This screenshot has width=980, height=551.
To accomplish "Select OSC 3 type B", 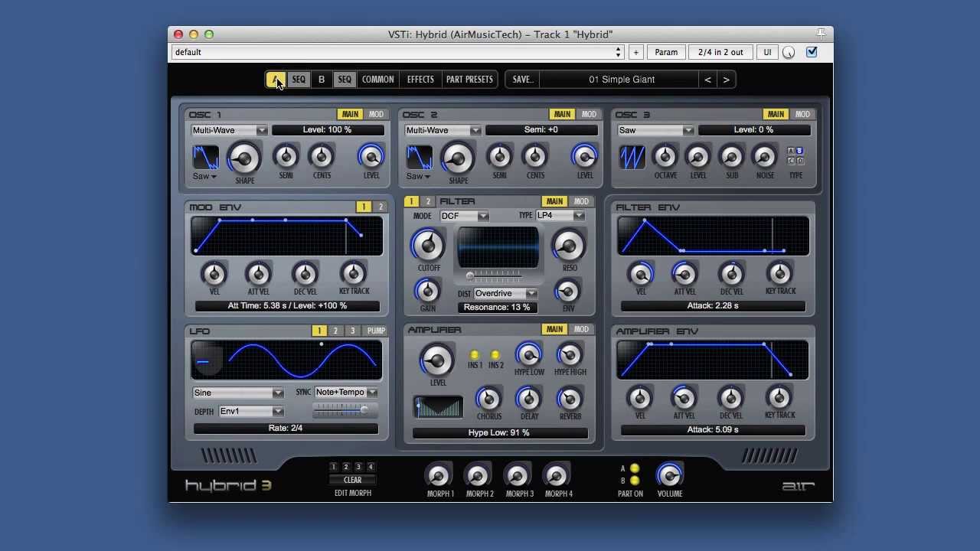I will (x=800, y=152).
